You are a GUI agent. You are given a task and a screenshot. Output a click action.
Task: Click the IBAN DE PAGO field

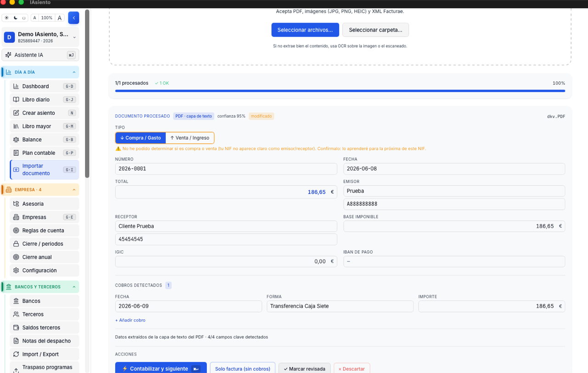(454, 261)
